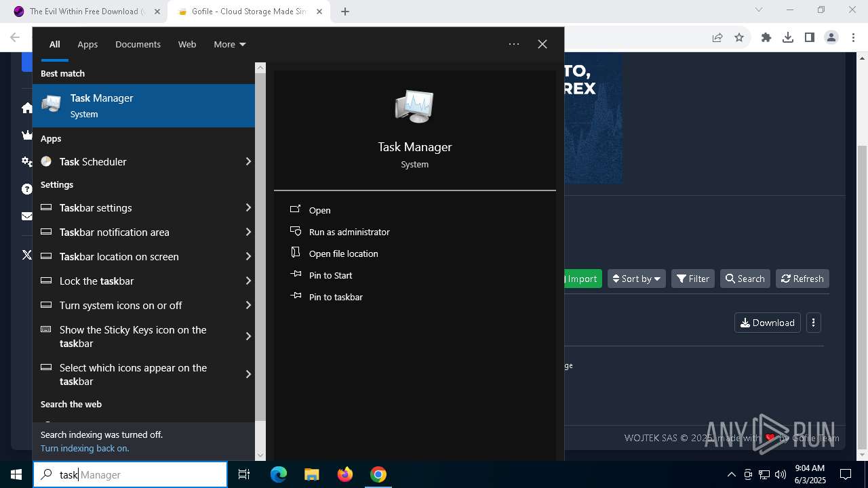Click the Chrome extensions puzzle icon
This screenshot has height=488, width=868.
[766, 38]
